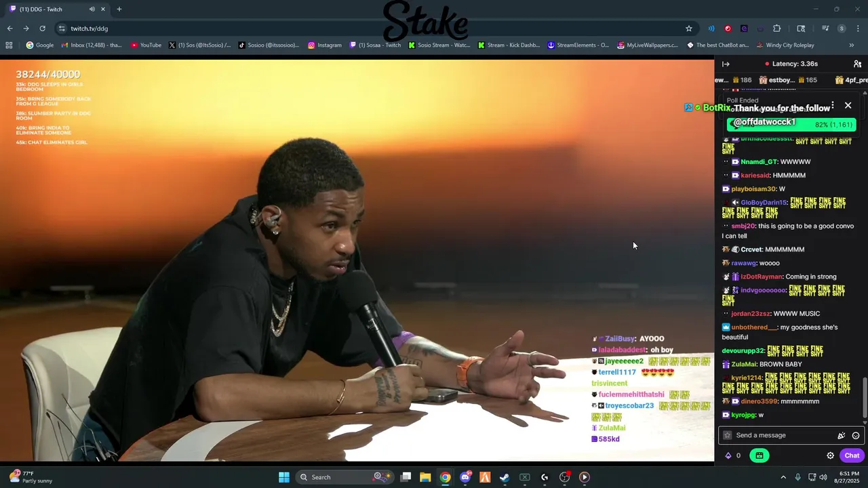Reload the Twitch page
This screenshot has height=488, width=868.
(42, 28)
